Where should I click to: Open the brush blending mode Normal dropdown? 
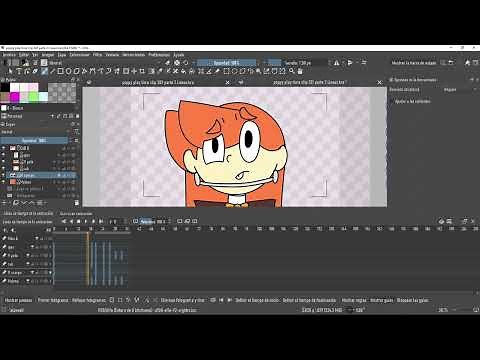[x=105, y=63]
